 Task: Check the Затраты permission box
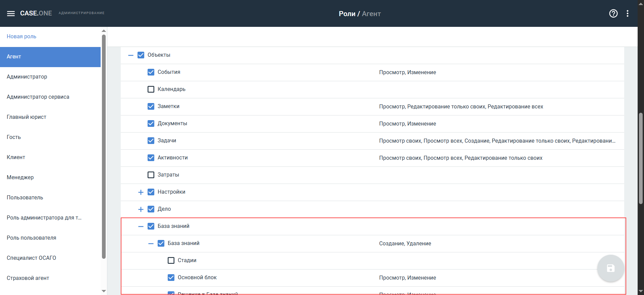tap(151, 175)
